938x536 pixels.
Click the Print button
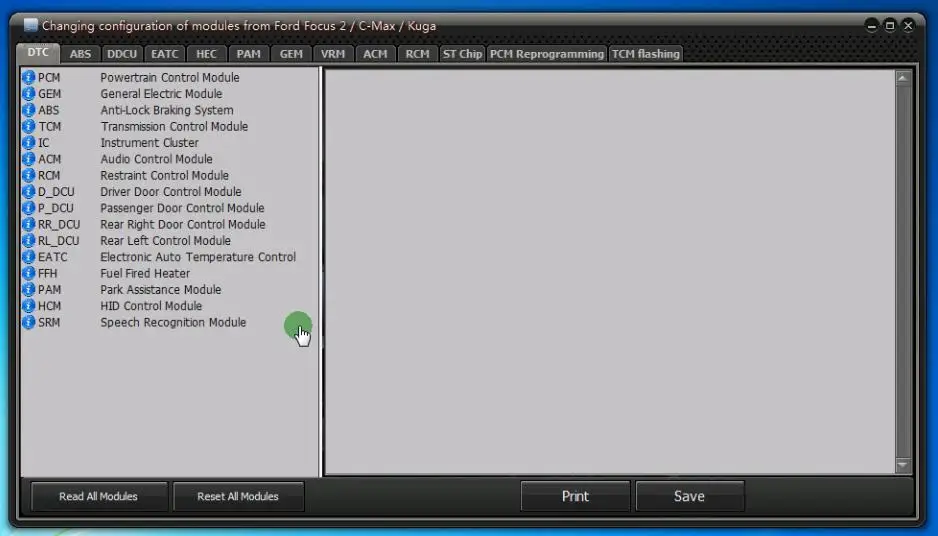[575, 496]
